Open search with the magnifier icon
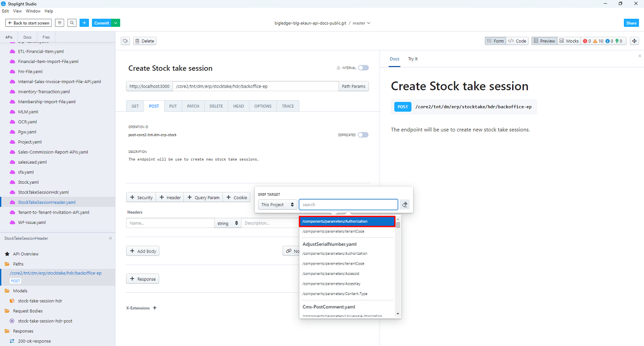 [x=72, y=23]
